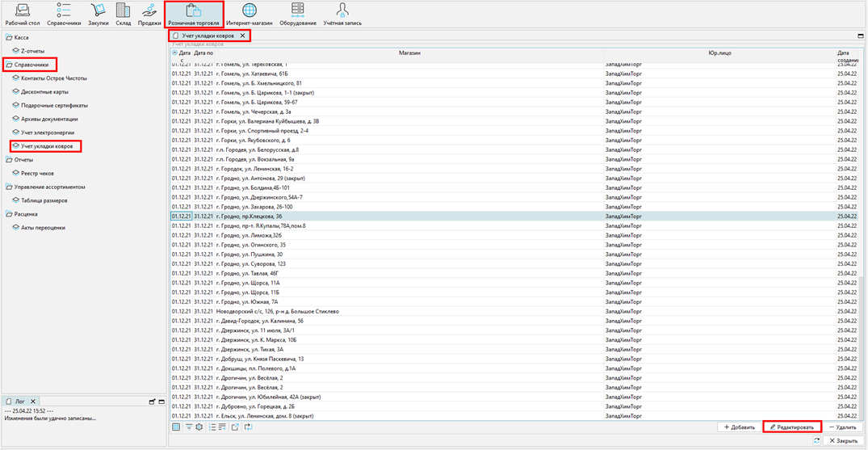Image resolution: width=868 pixels, height=450 pixels.
Task: Open the Оборудование section
Action: 298,14
